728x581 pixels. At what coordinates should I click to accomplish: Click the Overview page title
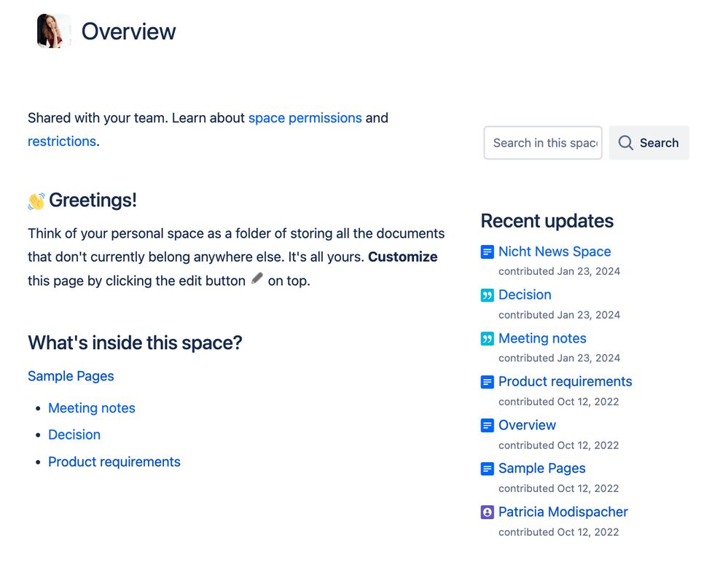128,31
